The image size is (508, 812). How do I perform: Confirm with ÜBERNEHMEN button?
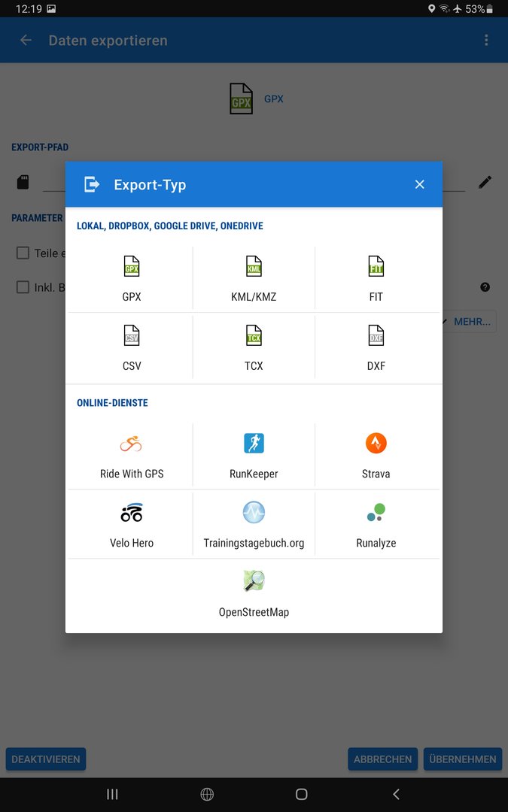tap(463, 759)
